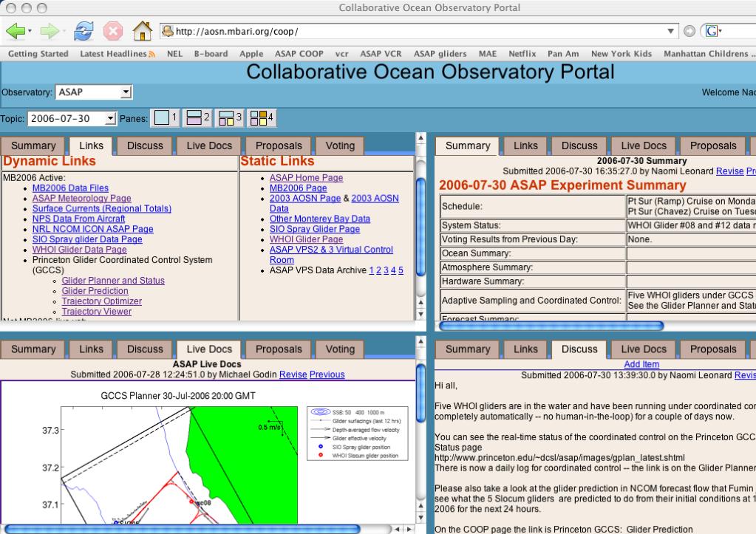This screenshot has width=756, height=534.
Task: Open the WHOI Glider Data Page link
Action: [x=80, y=250]
